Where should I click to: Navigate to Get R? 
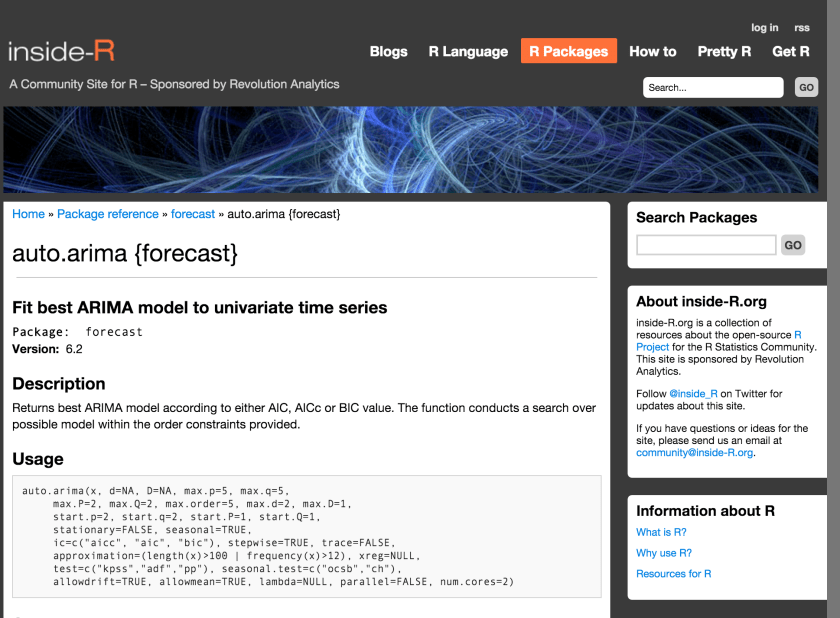(790, 52)
